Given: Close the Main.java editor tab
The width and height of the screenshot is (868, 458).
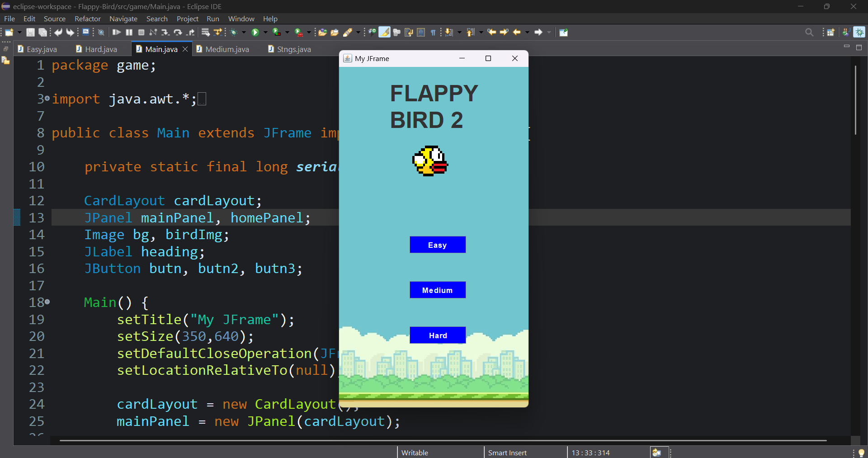Looking at the screenshot, I should point(185,49).
